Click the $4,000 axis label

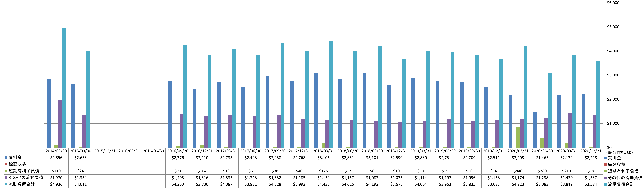613,51
